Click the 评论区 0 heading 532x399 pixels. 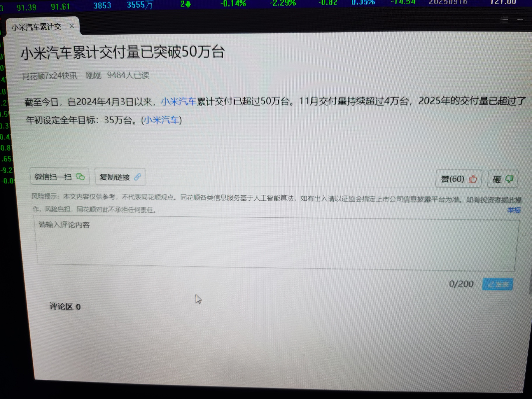coord(65,307)
